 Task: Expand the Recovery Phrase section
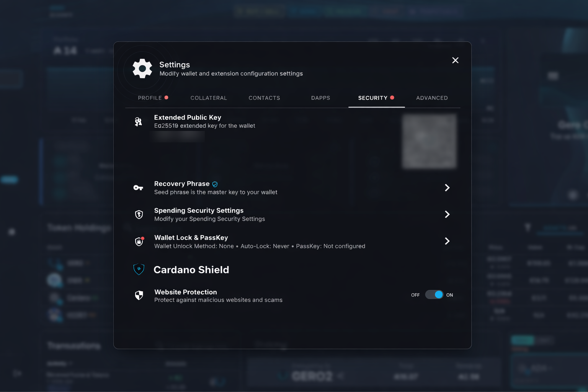click(x=447, y=188)
